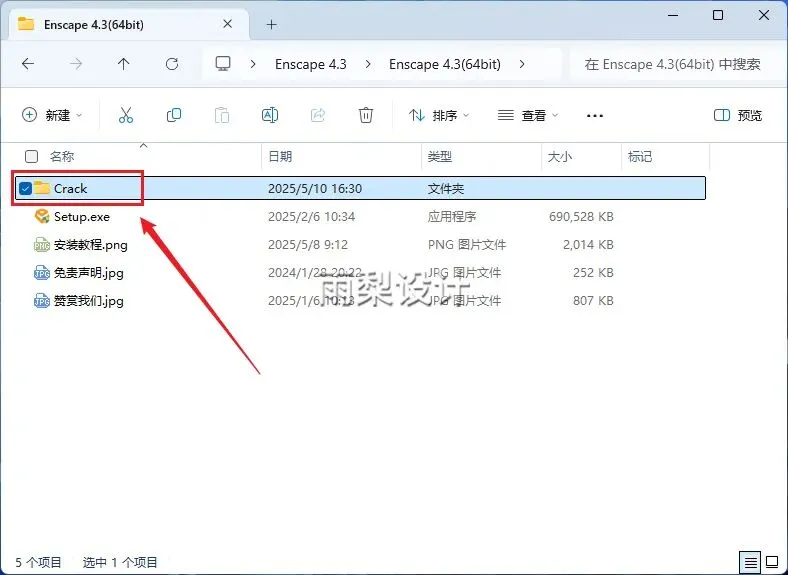Click the Crack folder icon
Image resolution: width=788 pixels, height=575 pixels.
42,188
